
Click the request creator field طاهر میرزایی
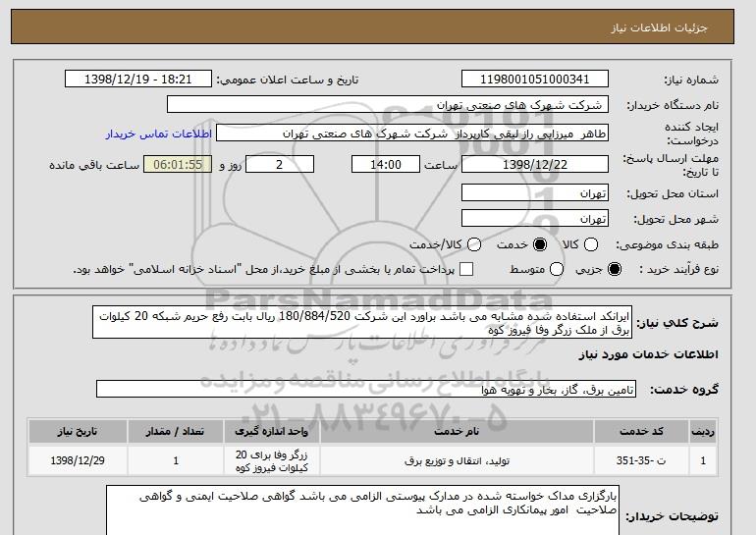point(412,134)
